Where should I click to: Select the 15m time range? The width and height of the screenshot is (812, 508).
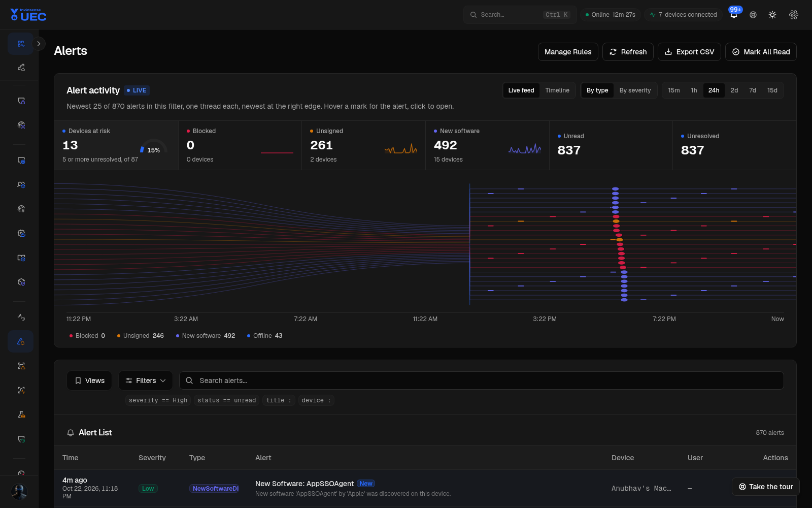click(674, 90)
